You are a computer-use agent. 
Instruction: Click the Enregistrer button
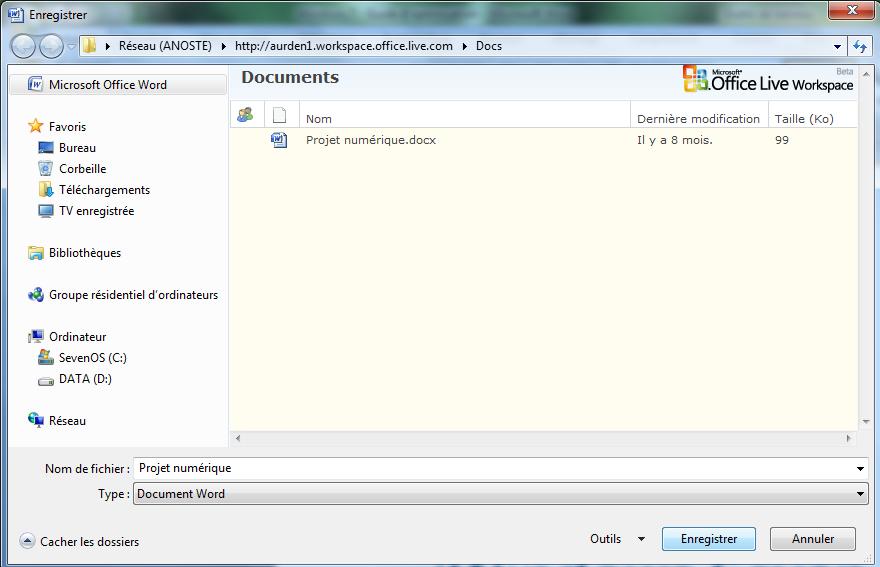709,539
